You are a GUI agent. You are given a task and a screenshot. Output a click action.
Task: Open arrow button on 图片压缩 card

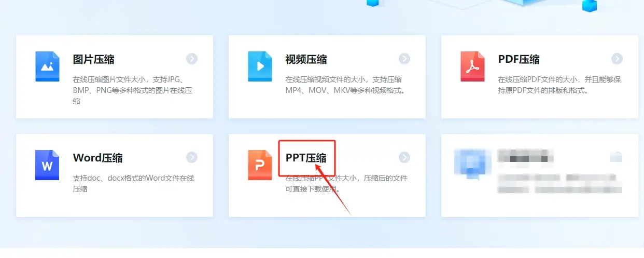point(192,59)
